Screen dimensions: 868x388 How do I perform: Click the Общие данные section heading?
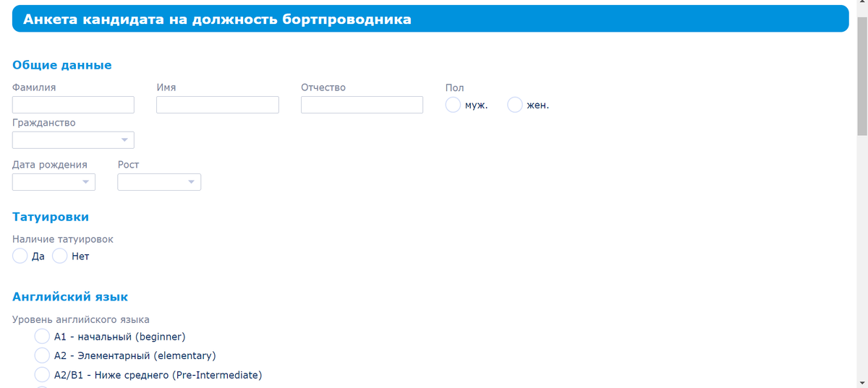(x=62, y=65)
